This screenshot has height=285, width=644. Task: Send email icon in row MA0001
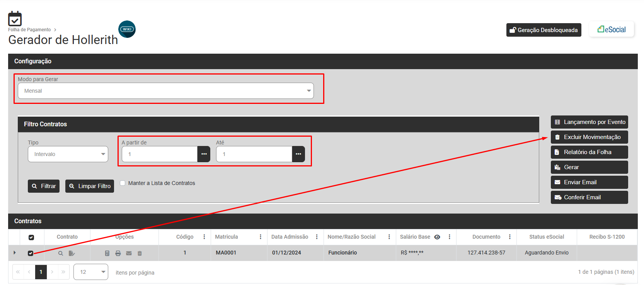pos(129,253)
